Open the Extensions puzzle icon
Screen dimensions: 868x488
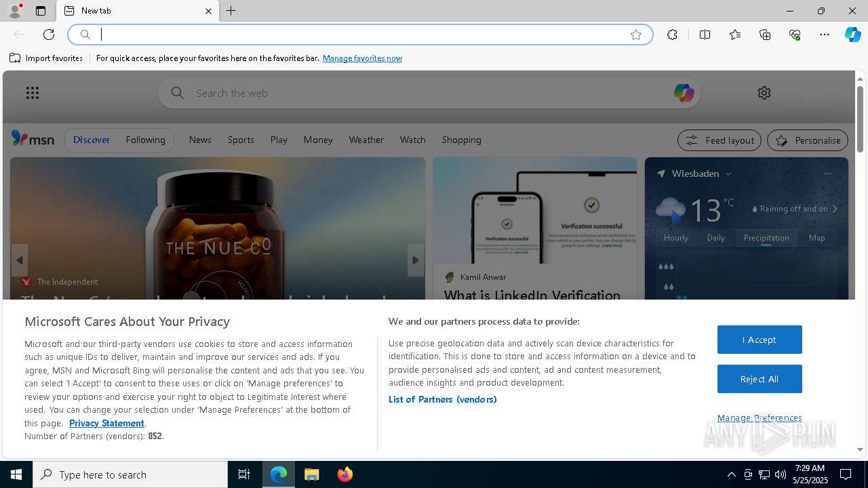[672, 35]
